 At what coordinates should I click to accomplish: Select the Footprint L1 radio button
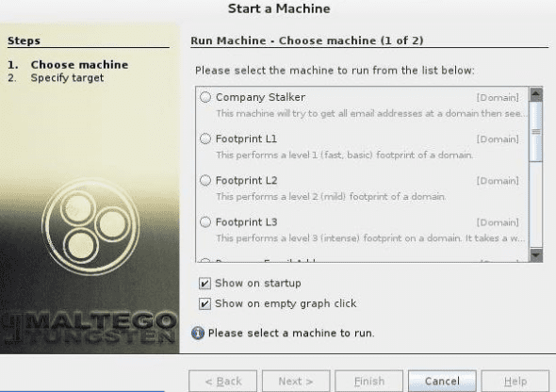[x=205, y=139]
